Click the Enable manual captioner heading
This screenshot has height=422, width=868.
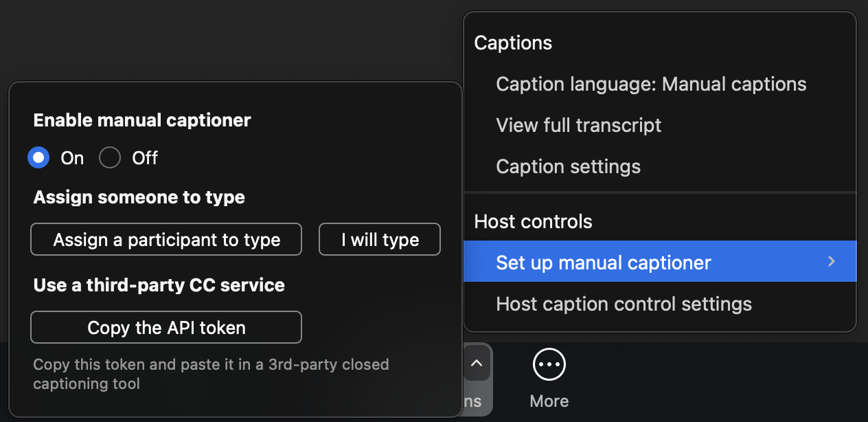tap(142, 120)
